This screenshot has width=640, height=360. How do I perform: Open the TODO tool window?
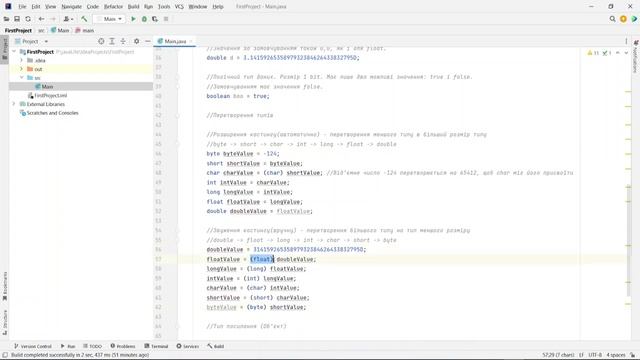point(92,346)
